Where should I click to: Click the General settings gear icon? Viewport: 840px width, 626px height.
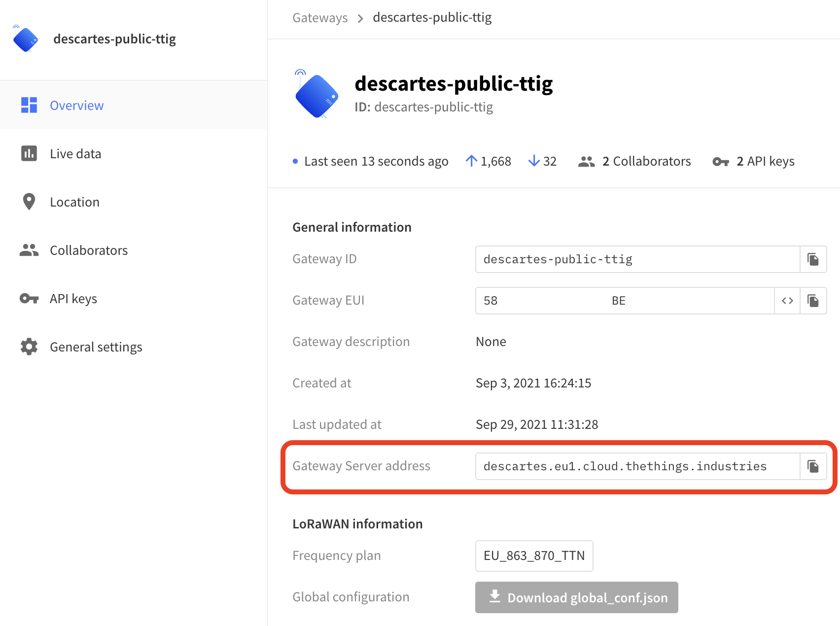coord(29,347)
